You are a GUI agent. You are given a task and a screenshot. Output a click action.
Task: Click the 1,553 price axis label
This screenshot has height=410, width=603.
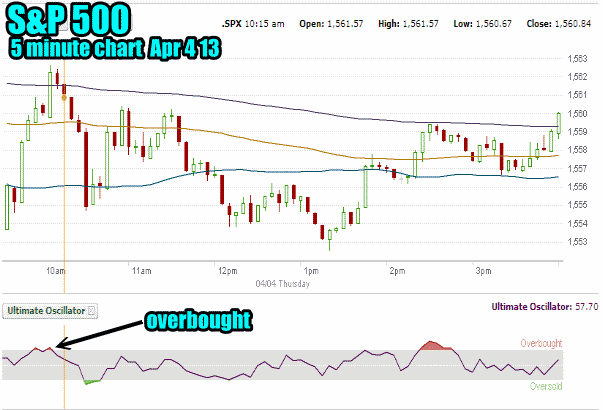(x=578, y=242)
